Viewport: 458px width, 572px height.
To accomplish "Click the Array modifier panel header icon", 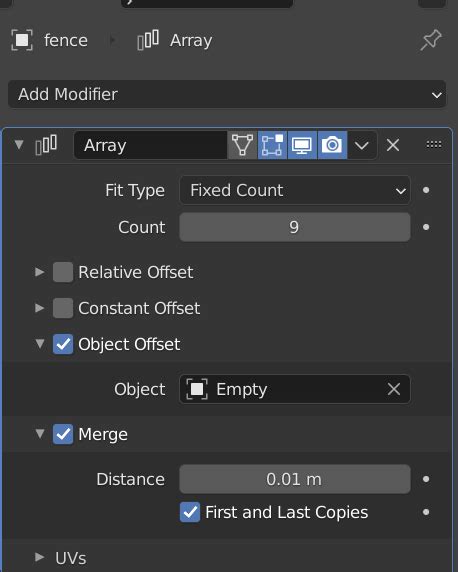I will pos(46,145).
